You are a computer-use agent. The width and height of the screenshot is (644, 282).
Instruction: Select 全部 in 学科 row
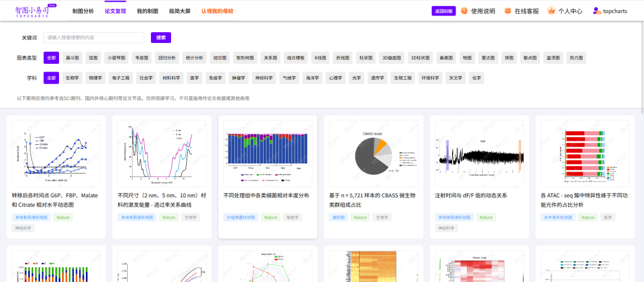(51, 78)
